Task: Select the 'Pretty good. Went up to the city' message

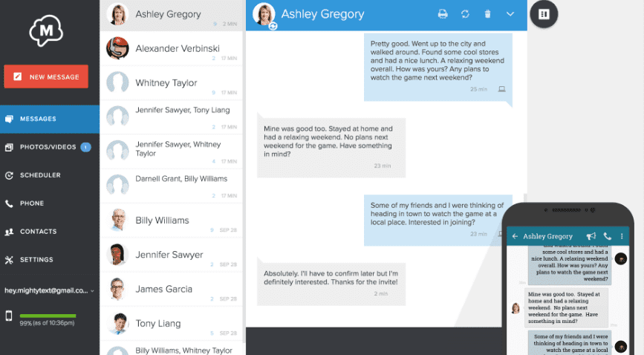Action: tap(438, 67)
